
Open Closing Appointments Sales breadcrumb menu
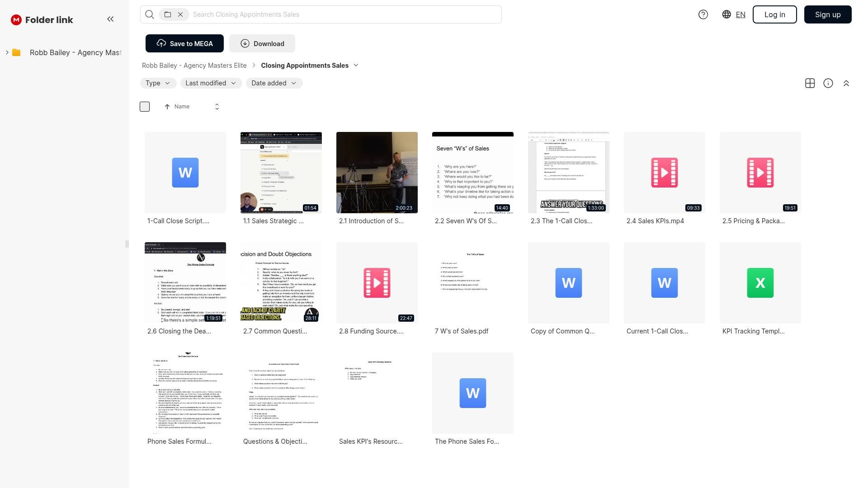(356, 66)
